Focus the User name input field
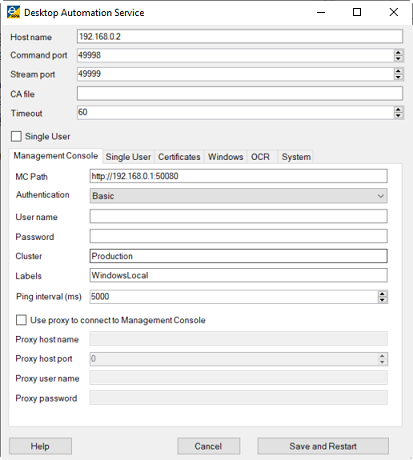 (x=238, y=216)
